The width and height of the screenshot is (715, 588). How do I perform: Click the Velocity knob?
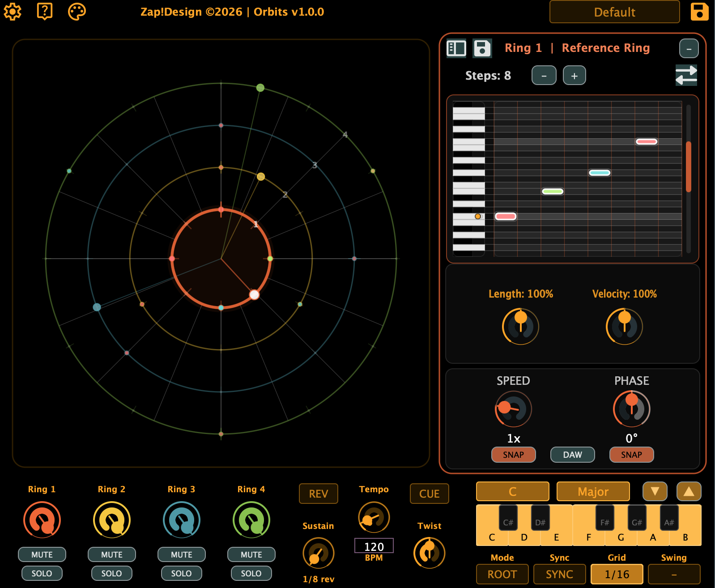coord(625,326)
